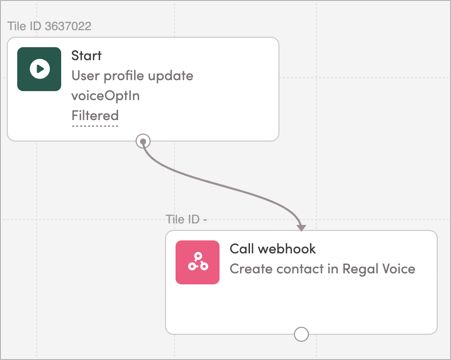Click the "Tile ID 3637022" label
The width and height of the screenshot is (451, 360).
pos(49,26)
